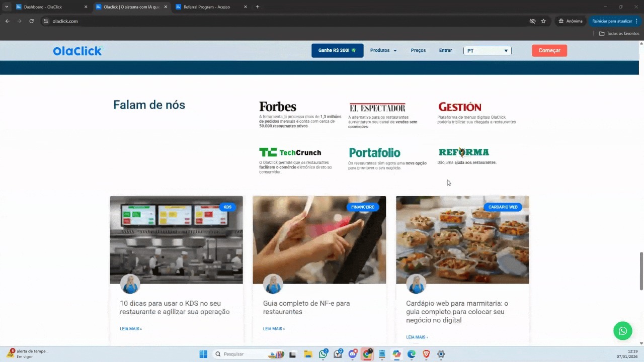Click the OlaClick logo in header

click(77, 51)
